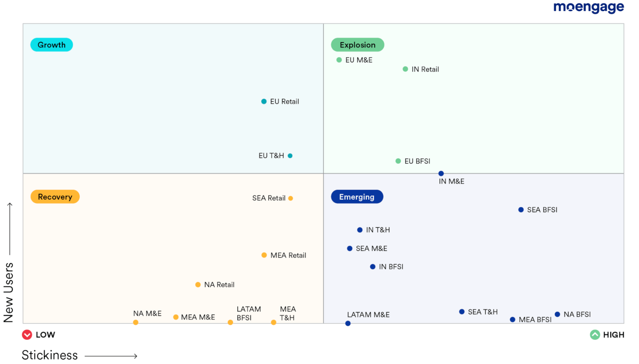Click the Emerging quadrant badge

pyautogui.click(x=357, y=197)
